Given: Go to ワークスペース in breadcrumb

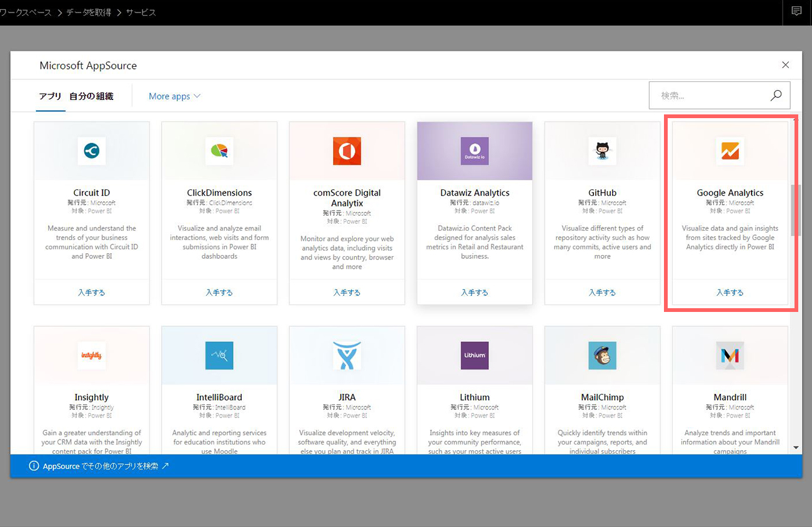Looking at the screenshot, I should click(26, 12).
